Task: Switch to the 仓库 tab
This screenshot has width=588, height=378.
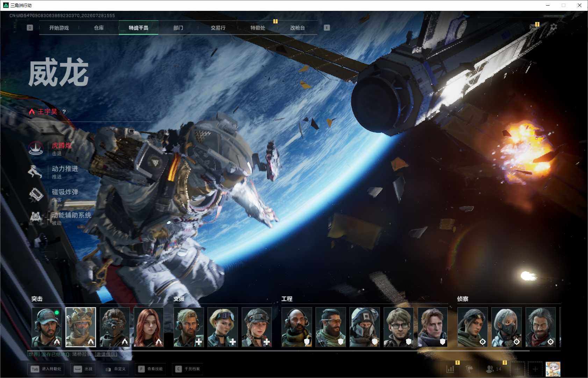Action: 99,28
